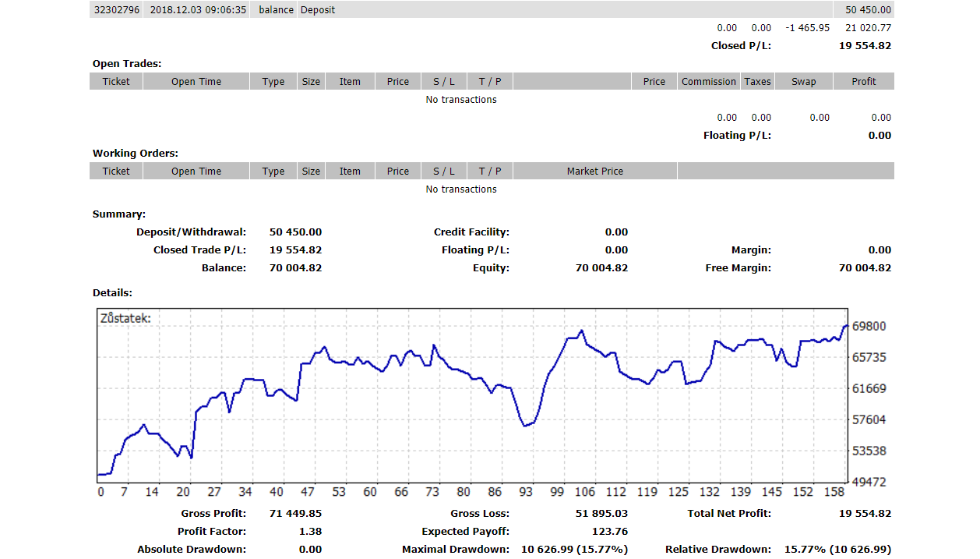The width and height of the screenshot is (980, 559).
Task: Click the 'Credit Facility:' label
Action: [x=471, y=232]
